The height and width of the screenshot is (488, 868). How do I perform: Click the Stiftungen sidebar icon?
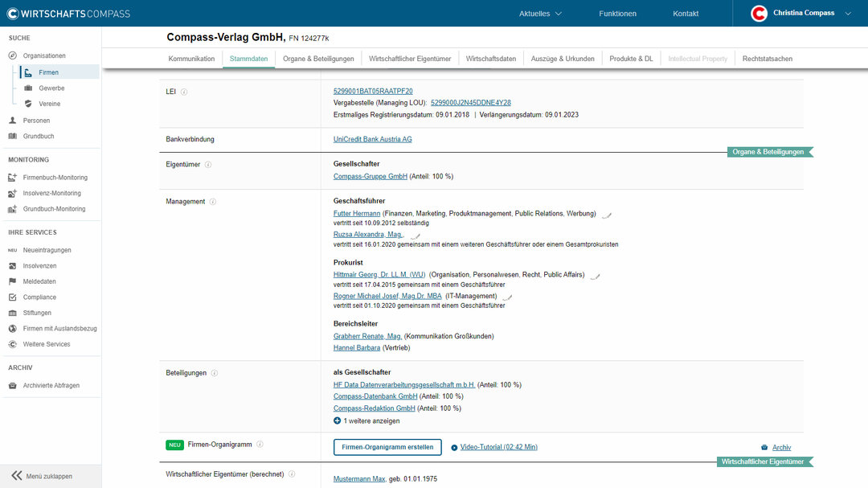[x=13, y=313]
